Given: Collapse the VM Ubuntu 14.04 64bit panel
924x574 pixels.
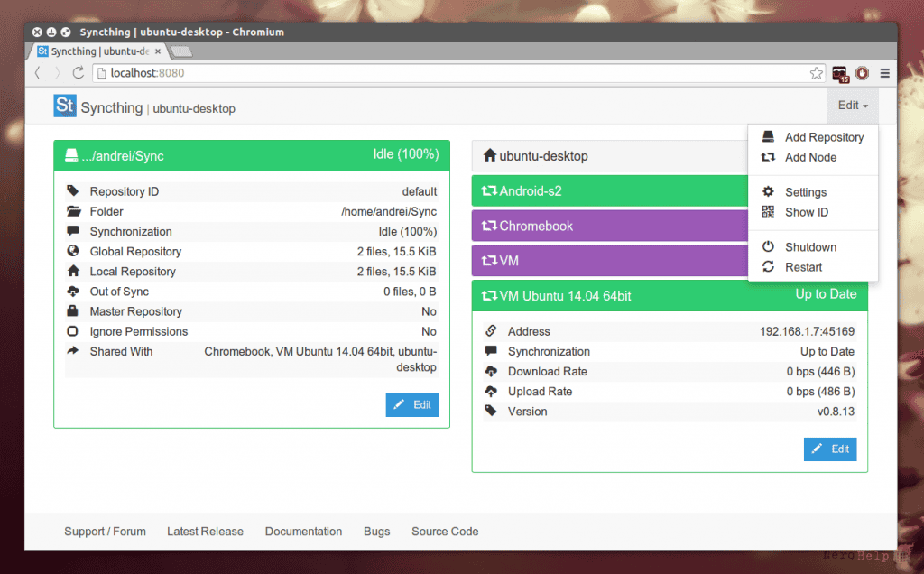Looking at the screenshot, I should 670,295.
